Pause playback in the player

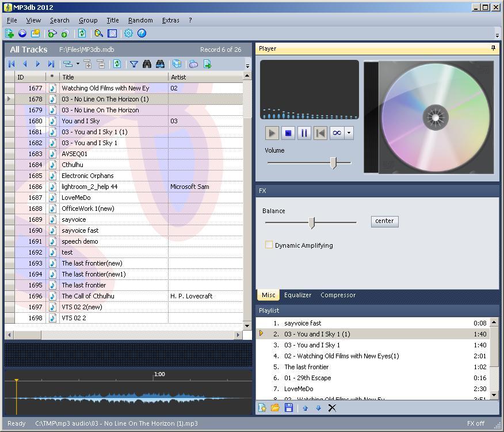(304, 133)
